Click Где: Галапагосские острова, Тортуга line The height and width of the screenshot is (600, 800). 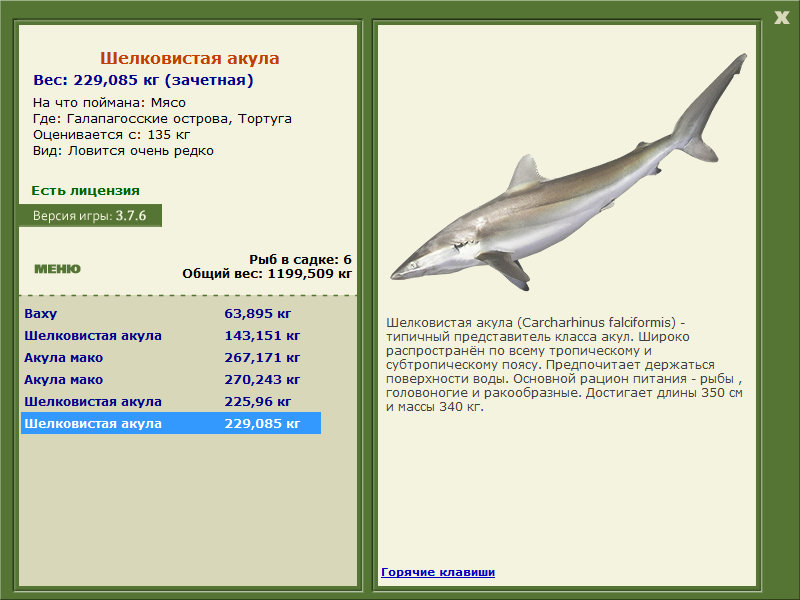point(162,119)
